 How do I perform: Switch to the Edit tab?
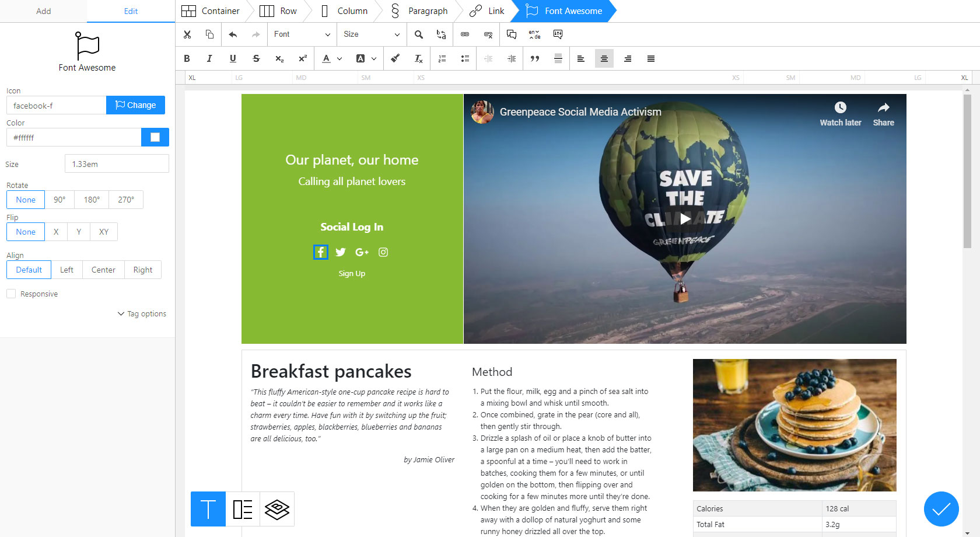coord(131,11)
